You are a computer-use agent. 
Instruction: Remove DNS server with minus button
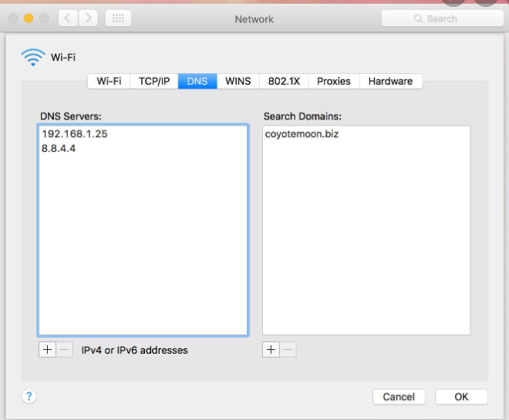(65, 350)
